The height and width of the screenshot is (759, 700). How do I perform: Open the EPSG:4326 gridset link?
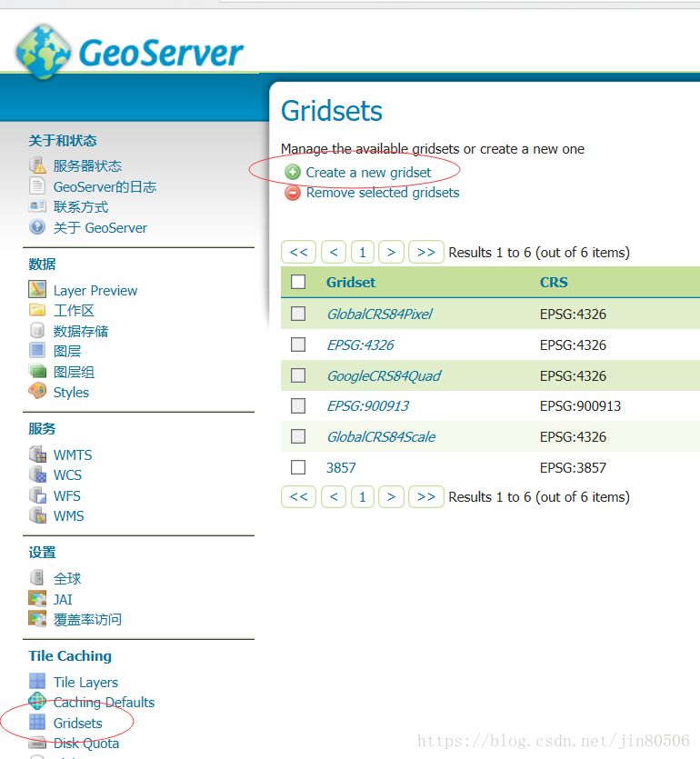361,345
